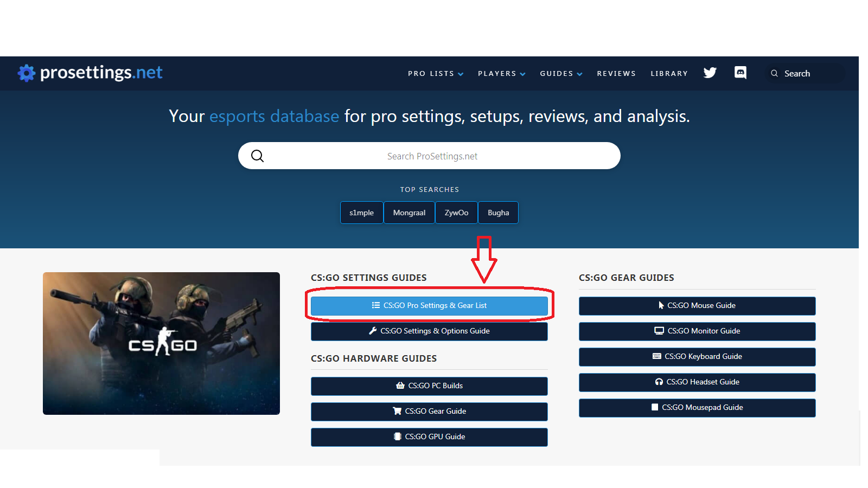Click the magnifier icon in the navbar search
This screenshot has width=868, height=488.
[x=775, y=73]
